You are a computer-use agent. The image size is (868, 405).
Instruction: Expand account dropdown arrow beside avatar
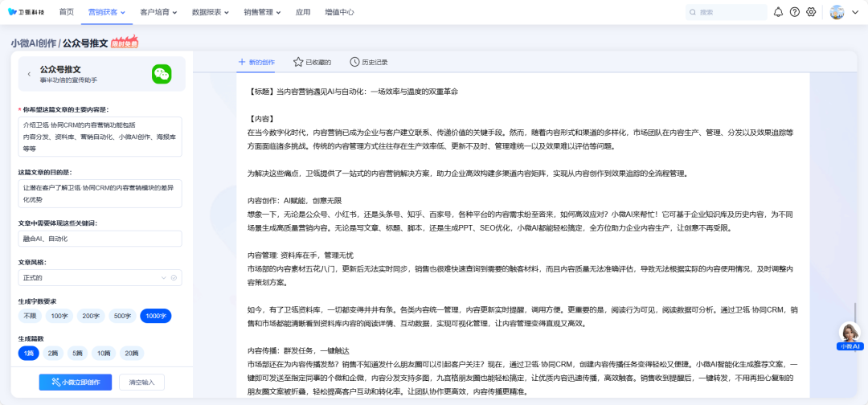pyautogui.click(x=855, y=12)
